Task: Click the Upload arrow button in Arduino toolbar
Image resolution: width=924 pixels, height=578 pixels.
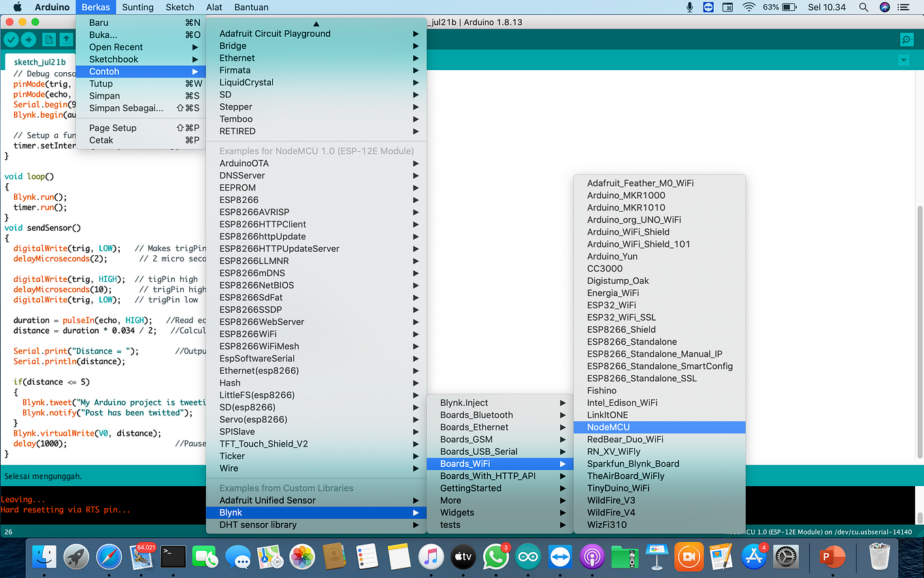Action: 29,39
